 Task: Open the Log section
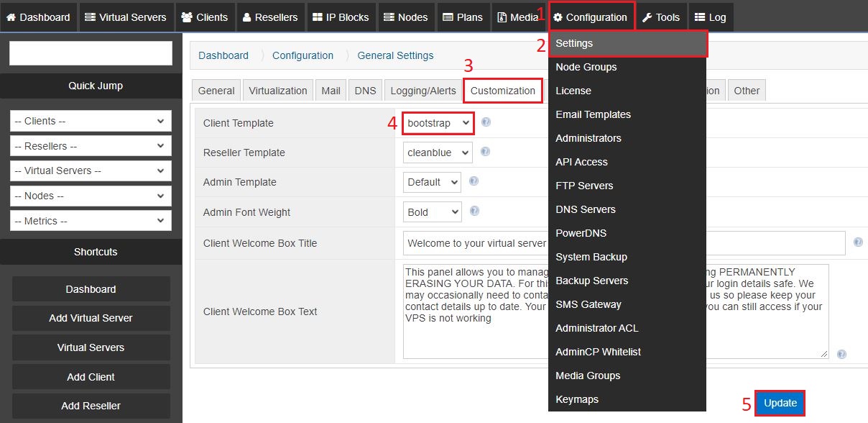[710, 17]
